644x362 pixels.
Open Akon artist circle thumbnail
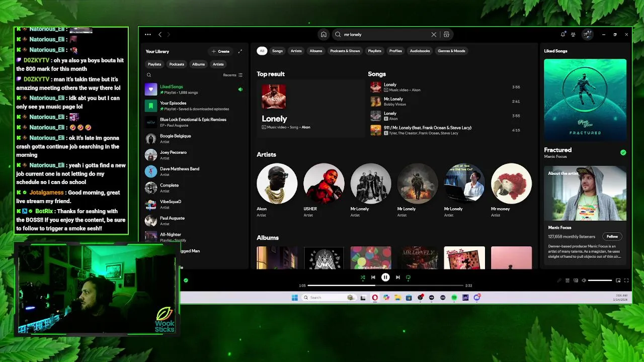(277, 184)
